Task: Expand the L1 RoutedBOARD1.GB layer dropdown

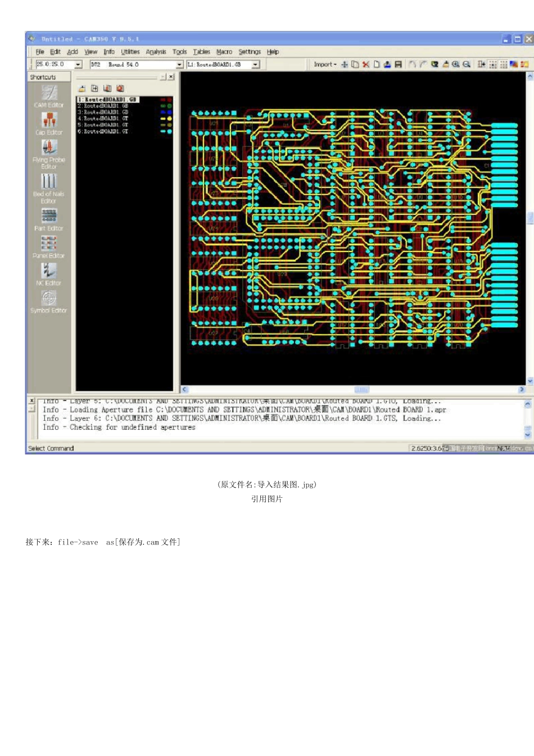Action: point(256,65)
